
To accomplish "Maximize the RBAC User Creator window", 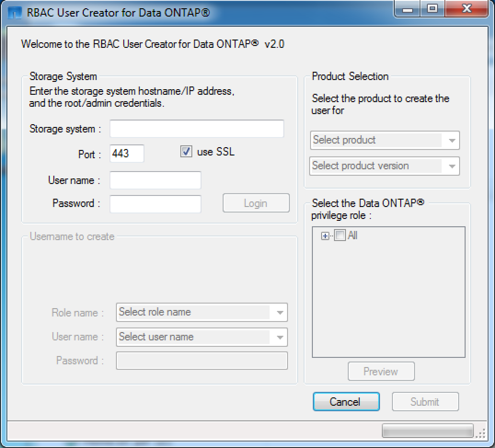I will 432,9.
